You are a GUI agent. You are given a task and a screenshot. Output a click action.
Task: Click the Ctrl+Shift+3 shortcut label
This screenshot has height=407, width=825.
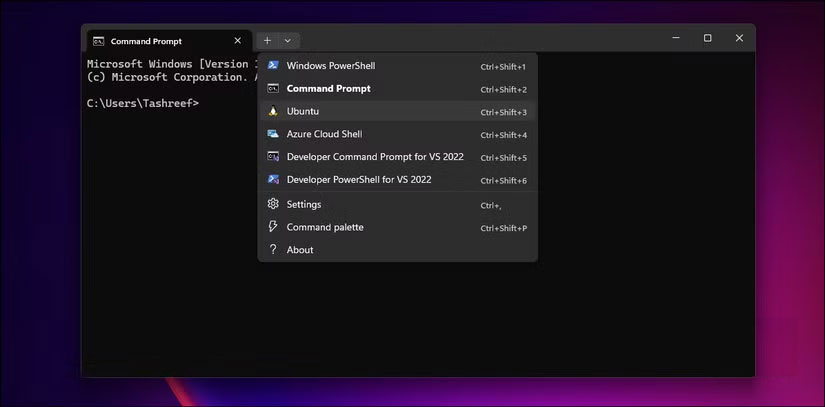pyautogui.click(x=504, y=112)
